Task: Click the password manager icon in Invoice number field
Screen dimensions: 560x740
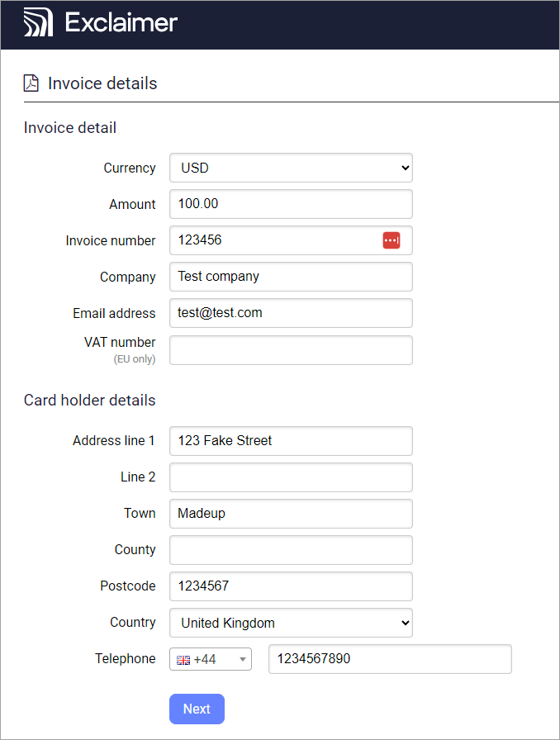Action: coord(391,240)
